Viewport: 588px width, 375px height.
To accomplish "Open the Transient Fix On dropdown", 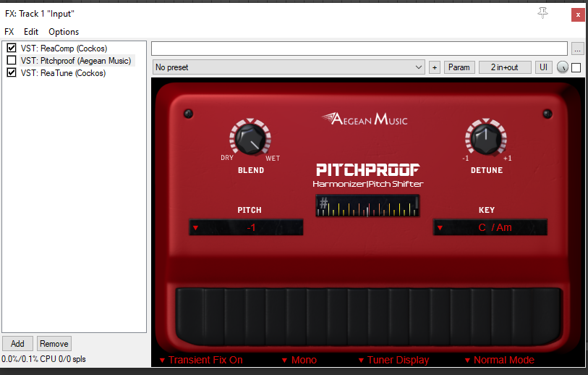I will pos(201,360).
